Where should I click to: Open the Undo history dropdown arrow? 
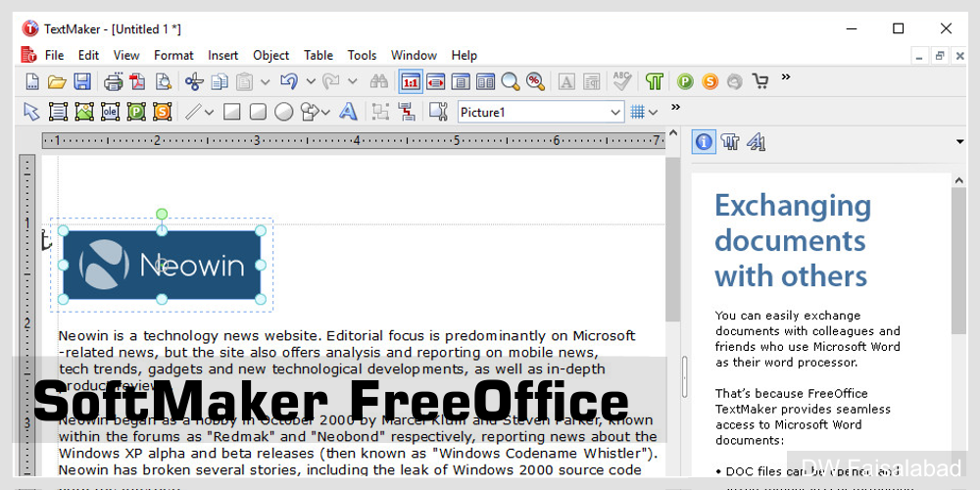tap(312, 81)
